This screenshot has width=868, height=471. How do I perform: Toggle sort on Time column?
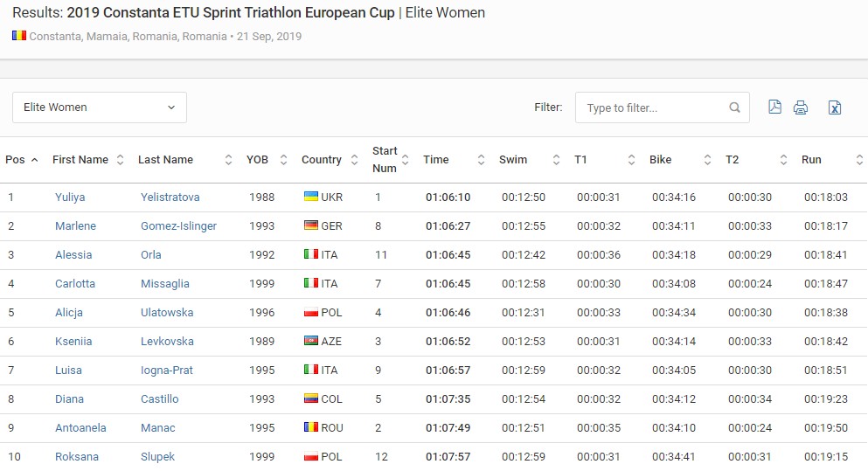pos(481,160)
